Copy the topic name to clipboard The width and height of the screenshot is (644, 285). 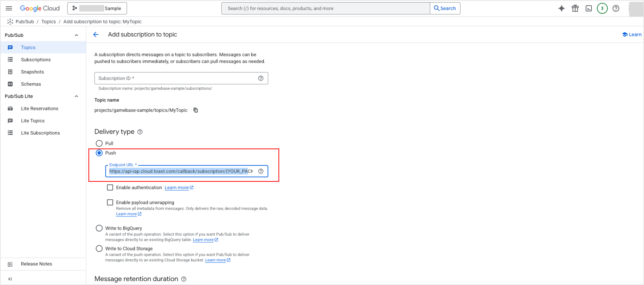point(195,110)
